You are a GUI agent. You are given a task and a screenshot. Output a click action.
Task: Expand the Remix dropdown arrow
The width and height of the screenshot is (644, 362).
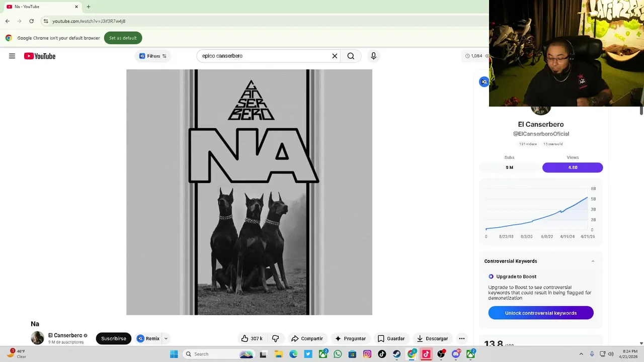coord(166,338)
